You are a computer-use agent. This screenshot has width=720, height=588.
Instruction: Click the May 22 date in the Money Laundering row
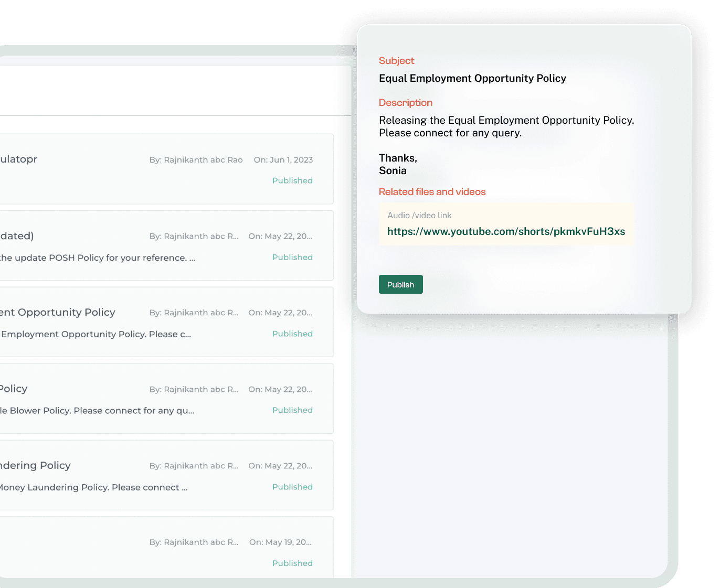pos(280,466)
